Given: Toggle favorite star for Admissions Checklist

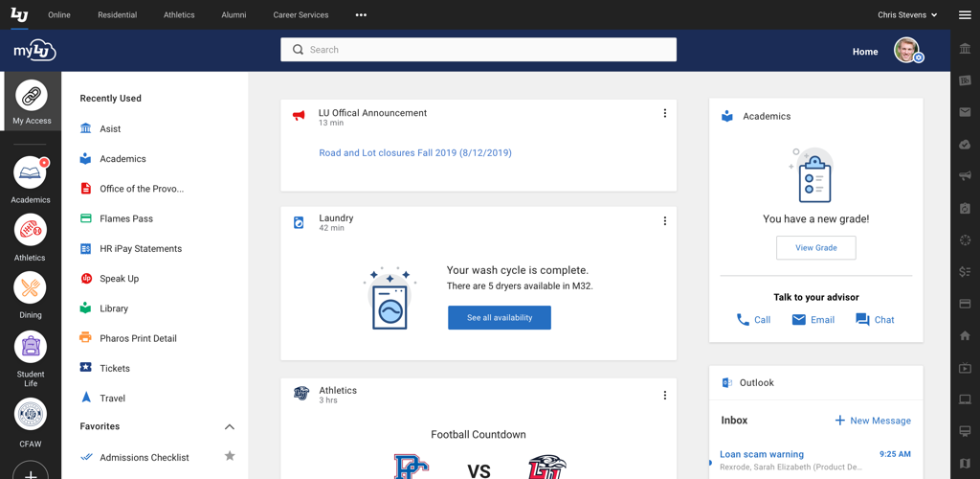Looking at the screenshot, I should [230, 456].
